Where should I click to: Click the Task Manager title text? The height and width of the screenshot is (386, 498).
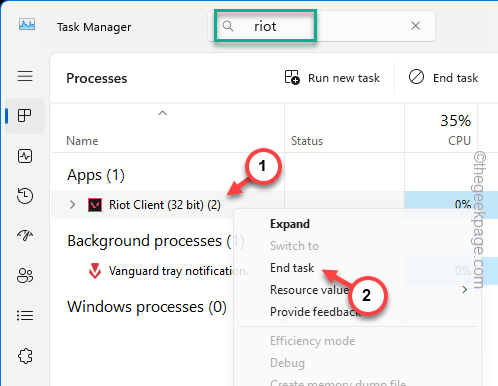coord(94,27)
